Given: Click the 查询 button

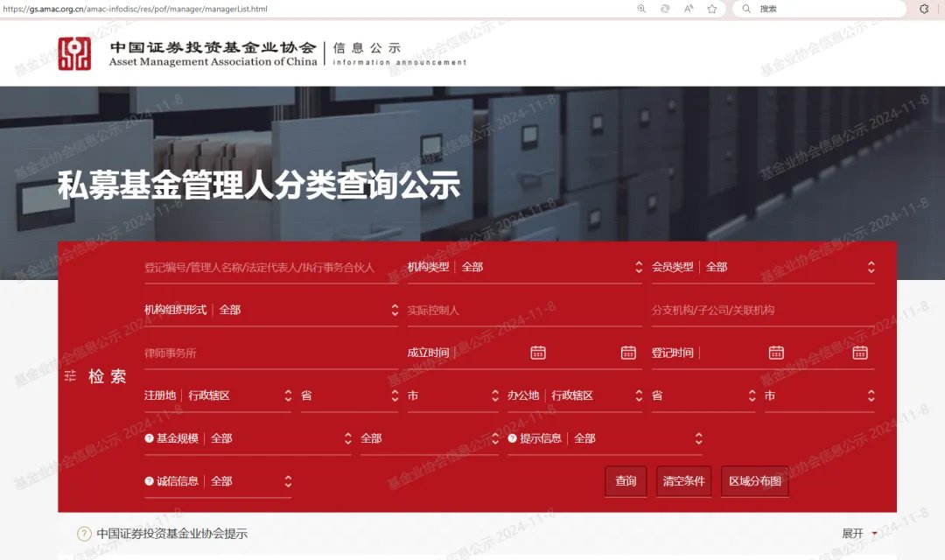Looking at the screenshot, I should [x=626, y=481].
